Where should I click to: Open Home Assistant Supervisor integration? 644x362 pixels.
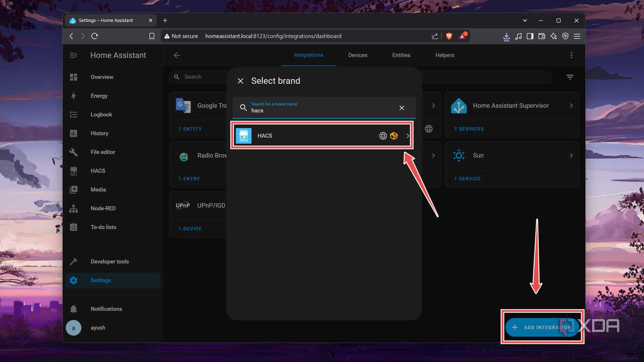pyautogui.click(x=512, y=106)
